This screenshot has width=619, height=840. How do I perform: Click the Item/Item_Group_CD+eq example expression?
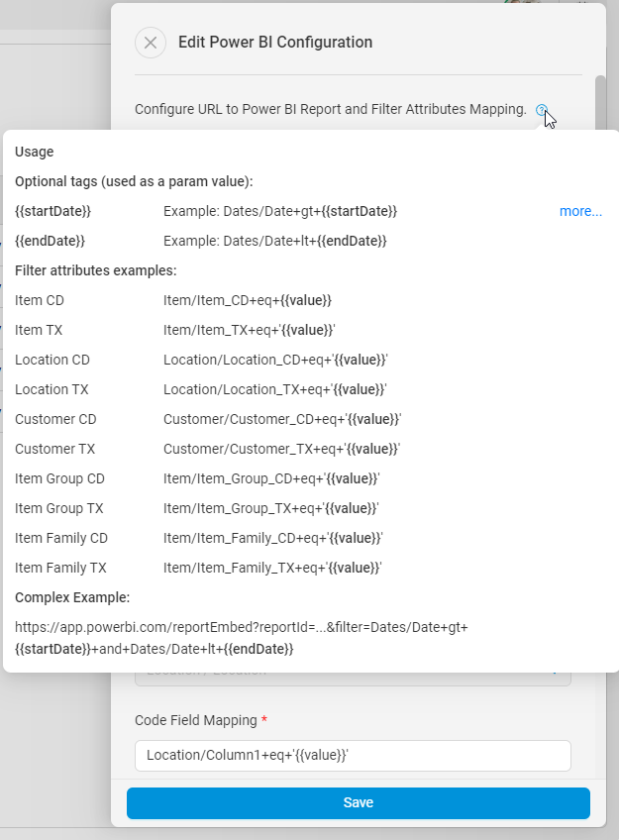point(271,478)
